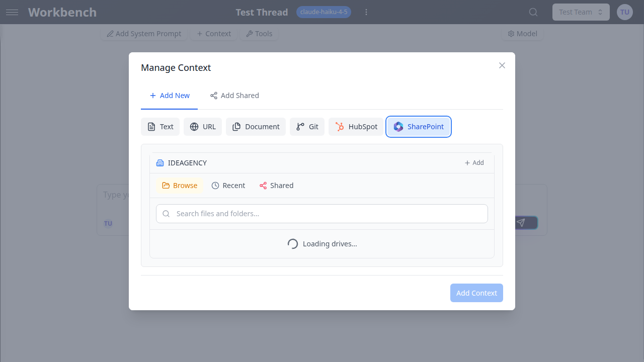Open the Recent files view

coord(228,186)
